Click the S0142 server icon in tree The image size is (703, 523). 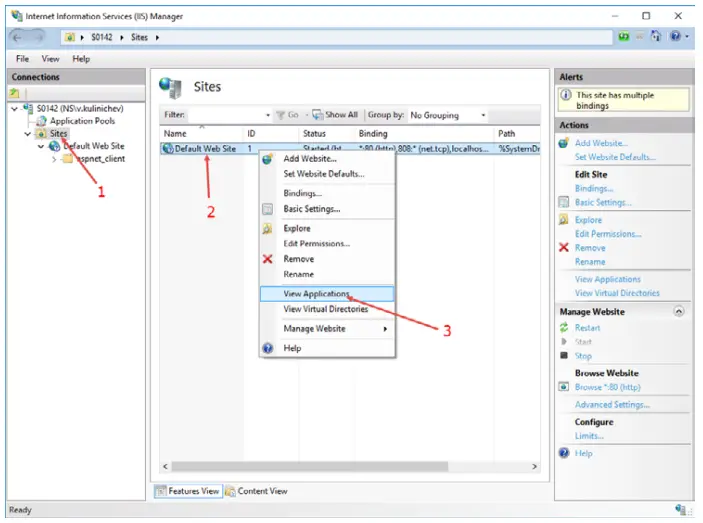pos(28,108)
